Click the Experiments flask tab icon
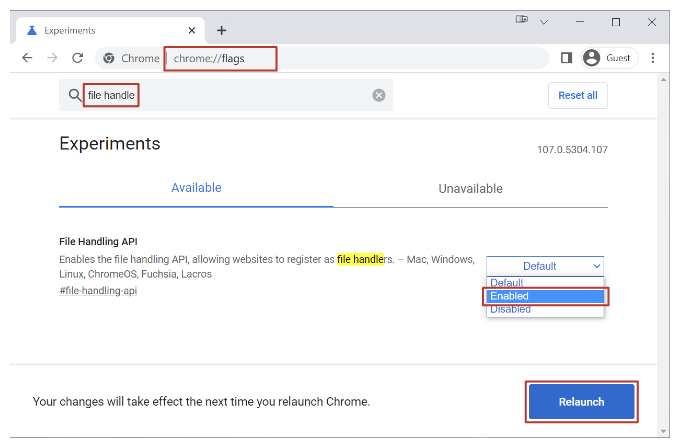This screenshot has width=680, height=448. click(32, 30)
